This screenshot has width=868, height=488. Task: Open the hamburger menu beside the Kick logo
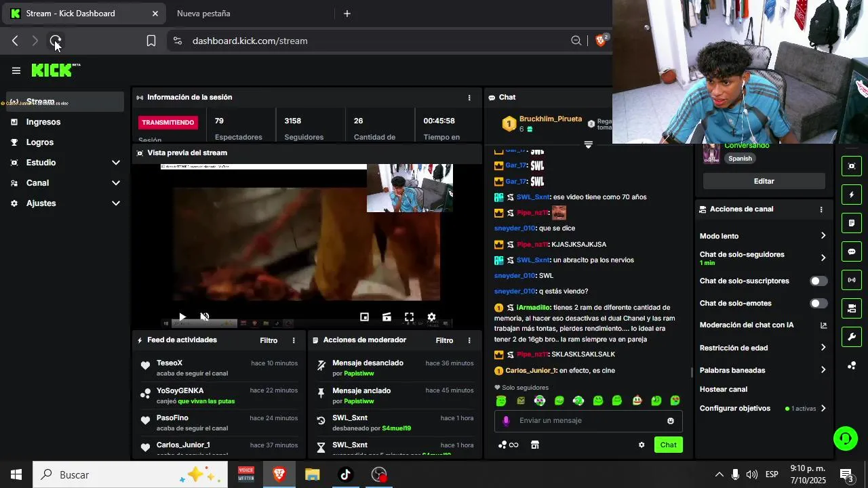pos(16,70)
